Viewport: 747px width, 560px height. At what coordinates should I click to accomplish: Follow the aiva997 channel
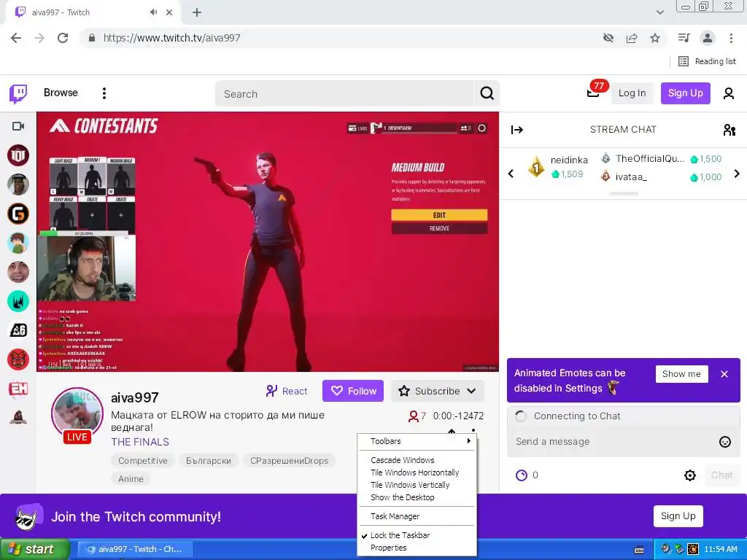point(352,391)
